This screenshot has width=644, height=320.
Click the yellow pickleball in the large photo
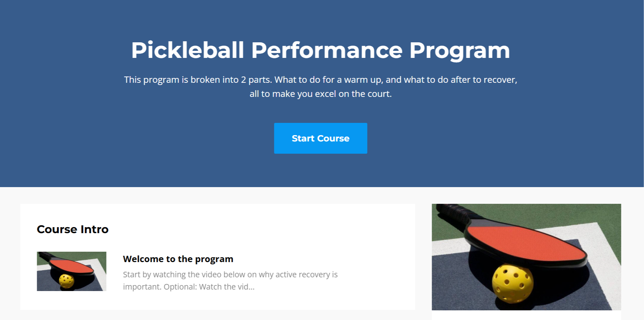pos(512,283)
